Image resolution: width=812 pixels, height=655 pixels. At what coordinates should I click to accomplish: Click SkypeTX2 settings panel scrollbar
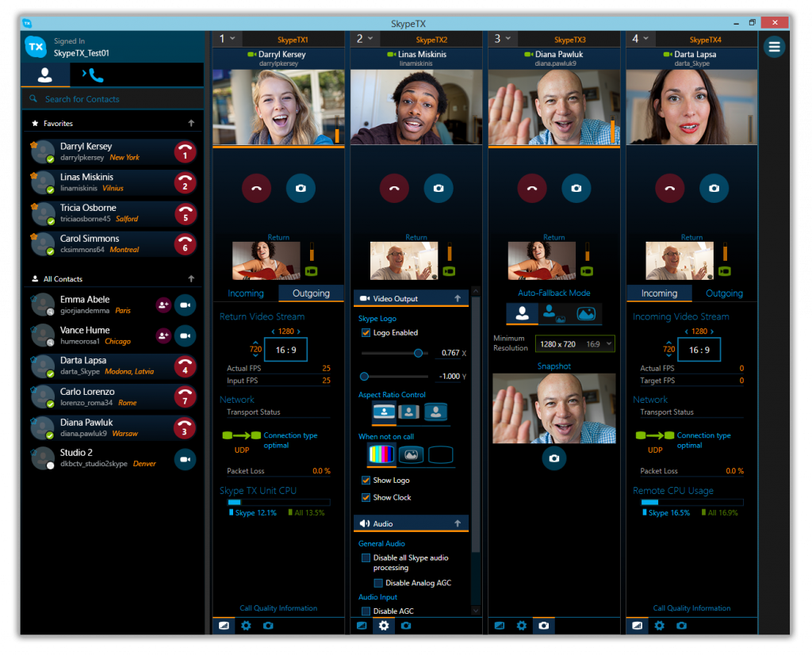(x=476, y=424)
